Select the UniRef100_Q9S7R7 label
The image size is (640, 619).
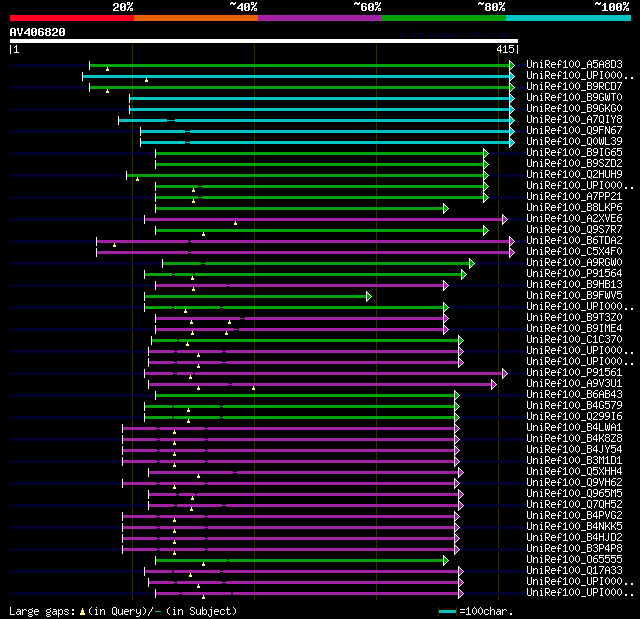pyautogui.click(x=574, y=230)
